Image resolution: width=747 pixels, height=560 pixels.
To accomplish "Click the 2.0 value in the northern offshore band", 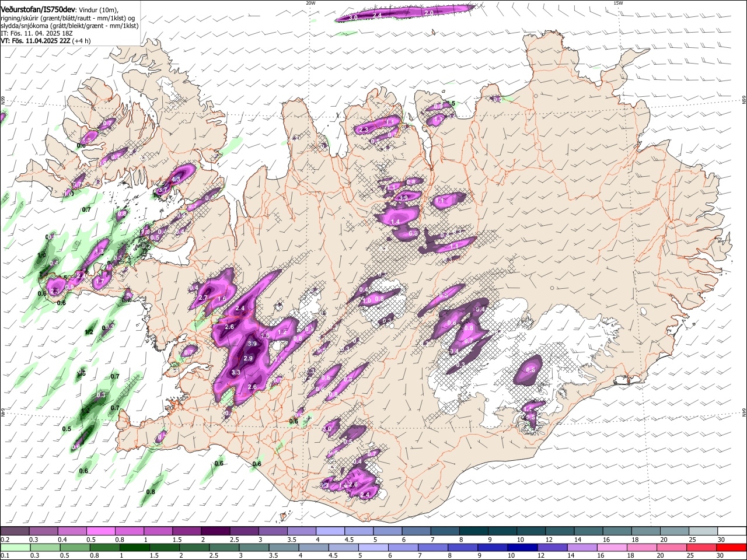I will pyautogui.click(x=428, y=12).
